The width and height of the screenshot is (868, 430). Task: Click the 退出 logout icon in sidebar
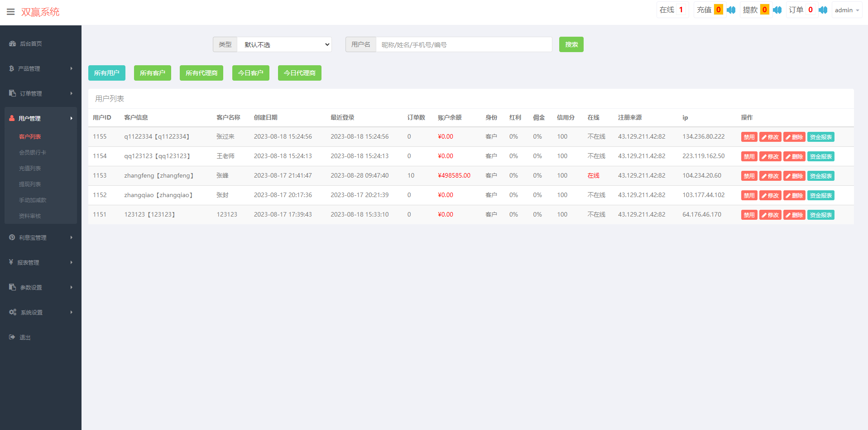pyautogui.click(x=12, y=337)
